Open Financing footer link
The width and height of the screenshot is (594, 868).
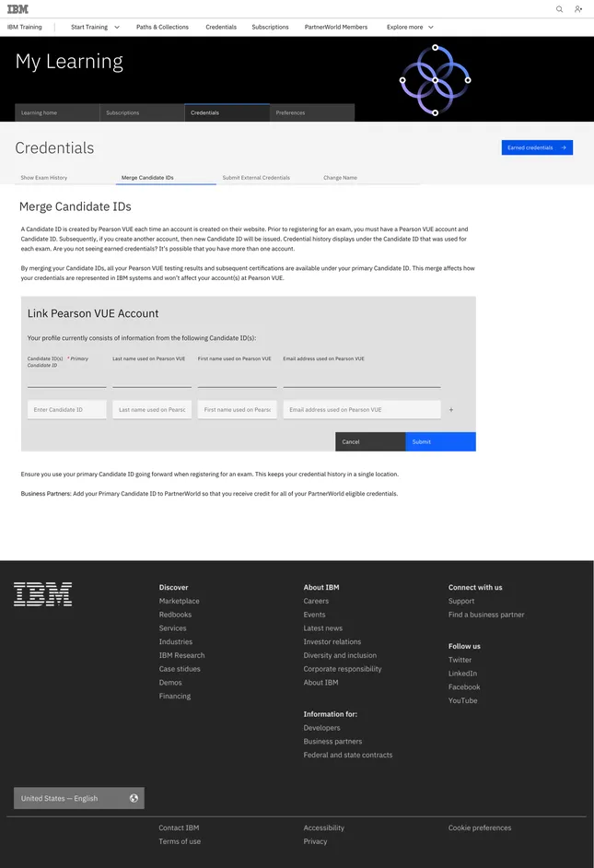click(175, 696)
